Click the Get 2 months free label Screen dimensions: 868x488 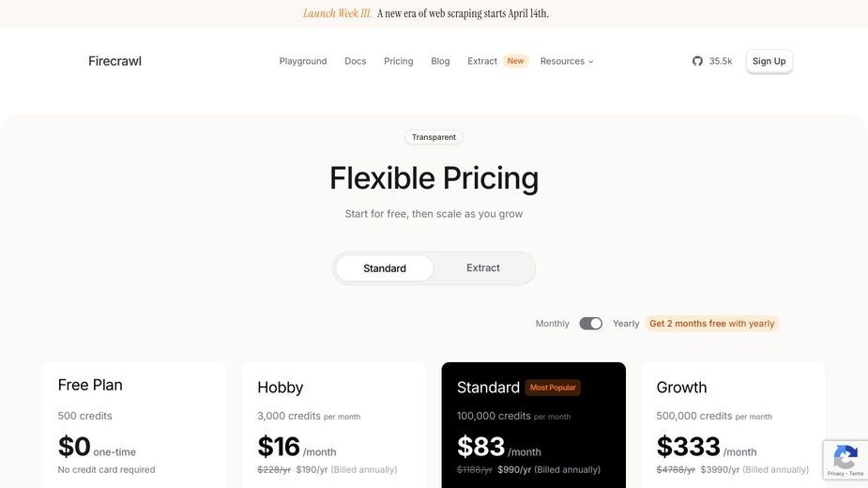point(712,324)
